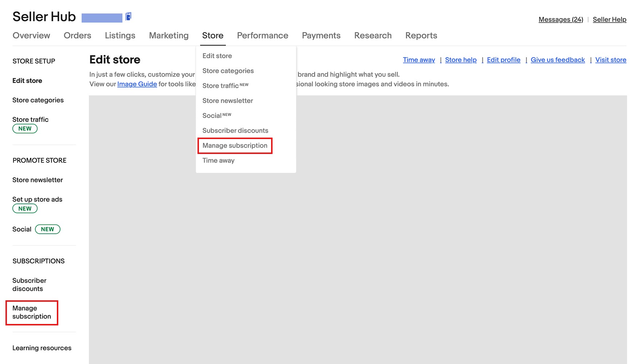The width and height of the screenshot is (638, 364).
Task: Open the Performance tab
Action: [x=263, y=35]
